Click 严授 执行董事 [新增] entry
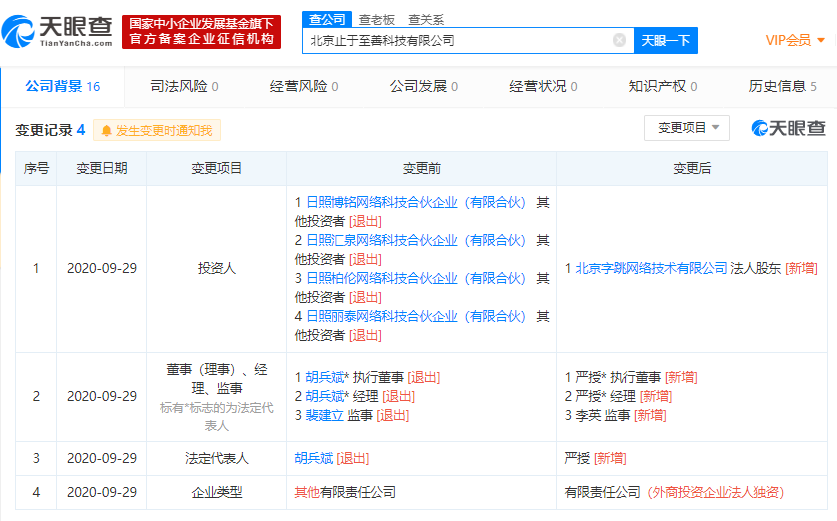The height and width of the screenshot is (521, 837). [x=631, y=377]
